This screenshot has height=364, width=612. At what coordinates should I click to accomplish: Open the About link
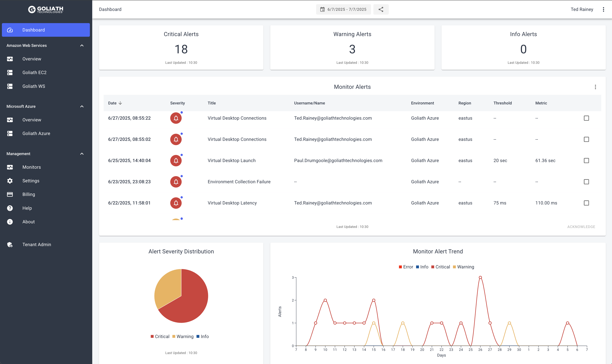[46, 222]
